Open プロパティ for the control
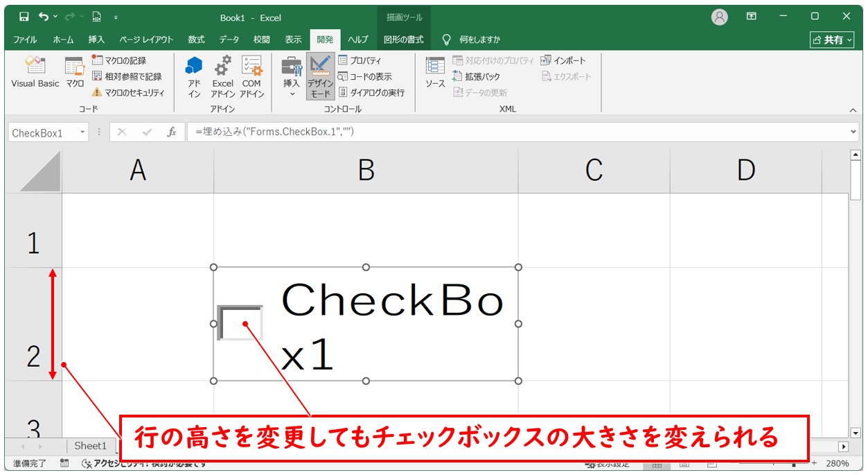This screenshot has width=868, height=475. click(x=360, y=60)
